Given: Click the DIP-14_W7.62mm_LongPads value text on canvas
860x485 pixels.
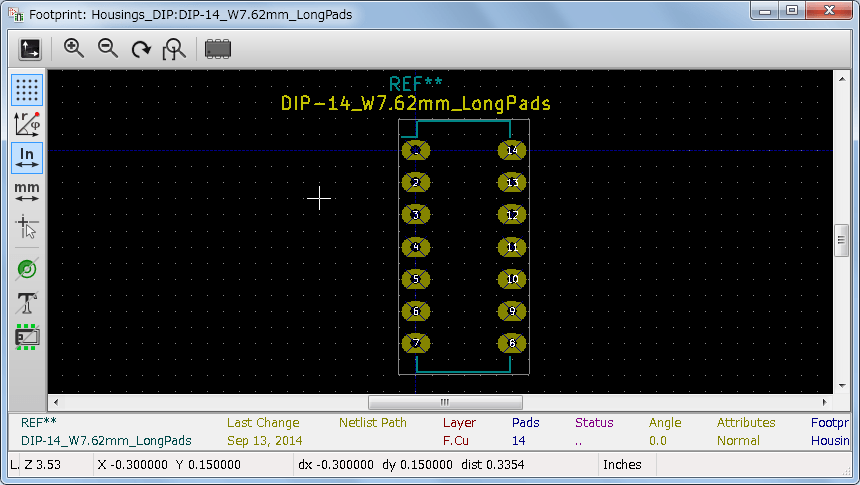Looking at the screenshot, I should point(415,103).
